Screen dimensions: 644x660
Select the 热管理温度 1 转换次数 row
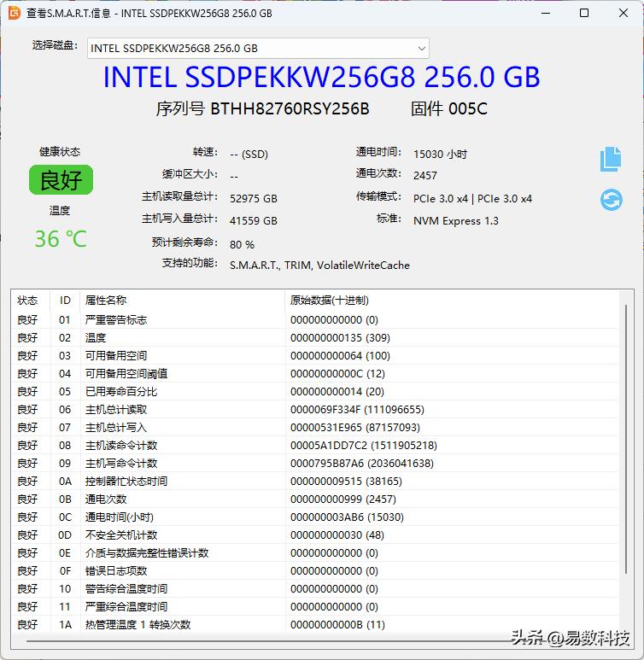(315, 625)
